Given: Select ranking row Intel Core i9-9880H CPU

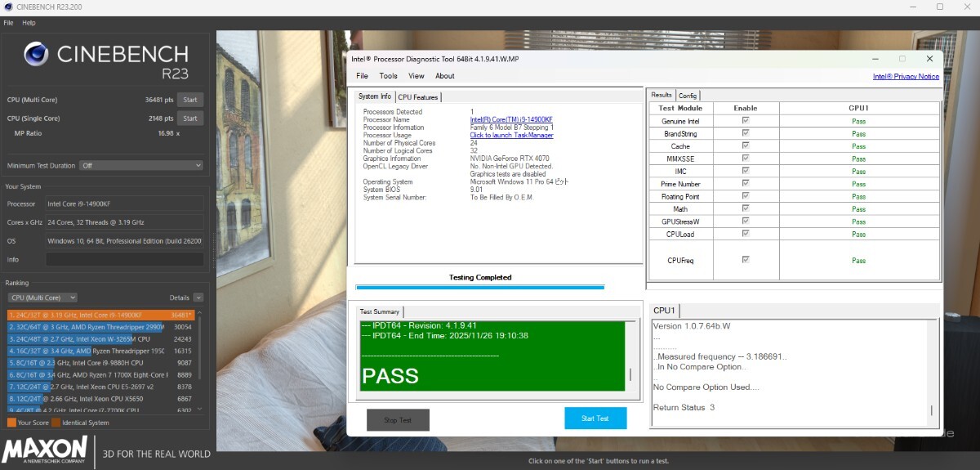Looking at the screenshot, I should coord(100,362).
